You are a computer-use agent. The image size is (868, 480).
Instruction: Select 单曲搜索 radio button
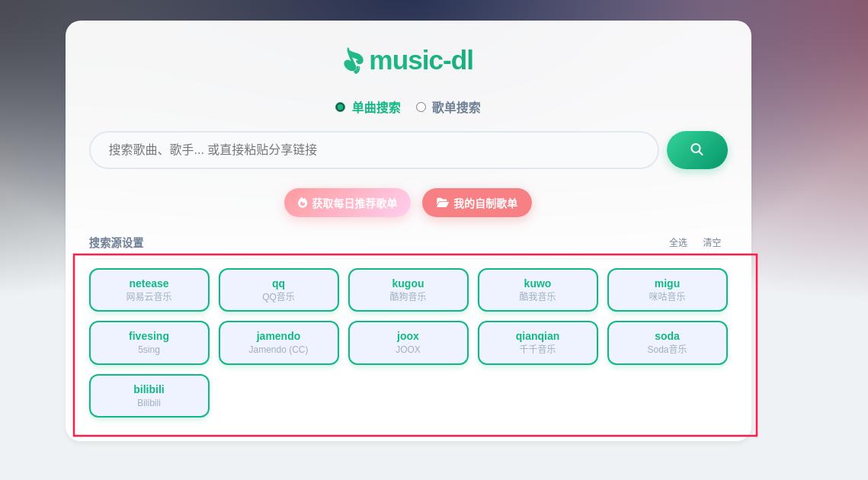click(x=341, y=107)
